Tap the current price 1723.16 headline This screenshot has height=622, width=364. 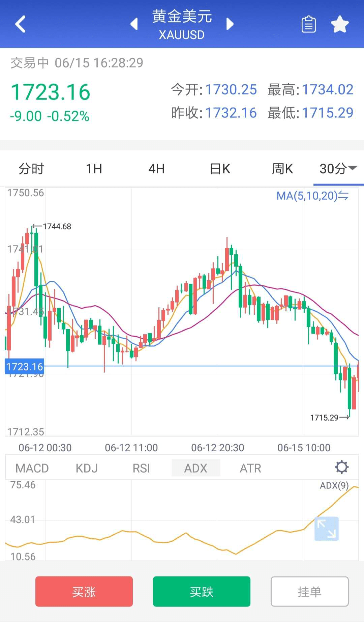pyautogui.click(x=51, y=92)
